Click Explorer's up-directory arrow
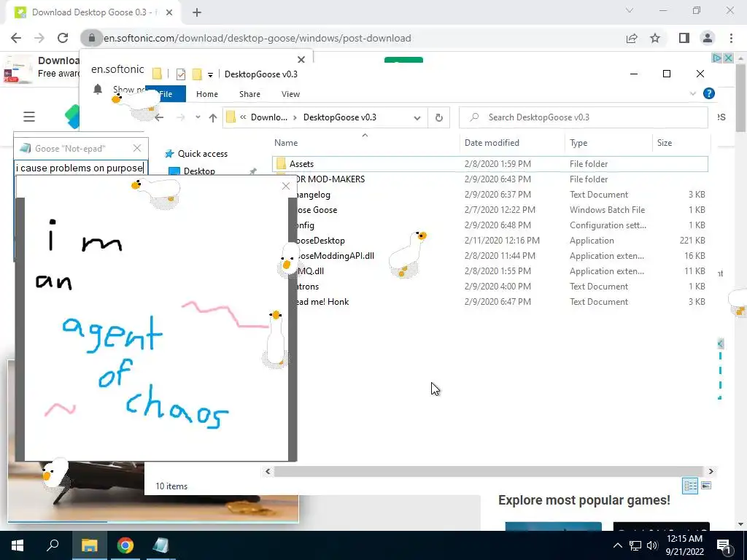747x560 pixels. [212, 117]
